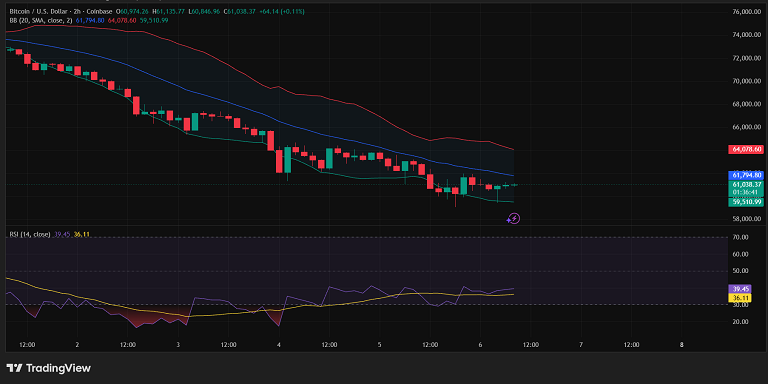Click purple 39.45 value in RSI legend
The height and width of the screenshot is (384, 768).
point(61,235)
